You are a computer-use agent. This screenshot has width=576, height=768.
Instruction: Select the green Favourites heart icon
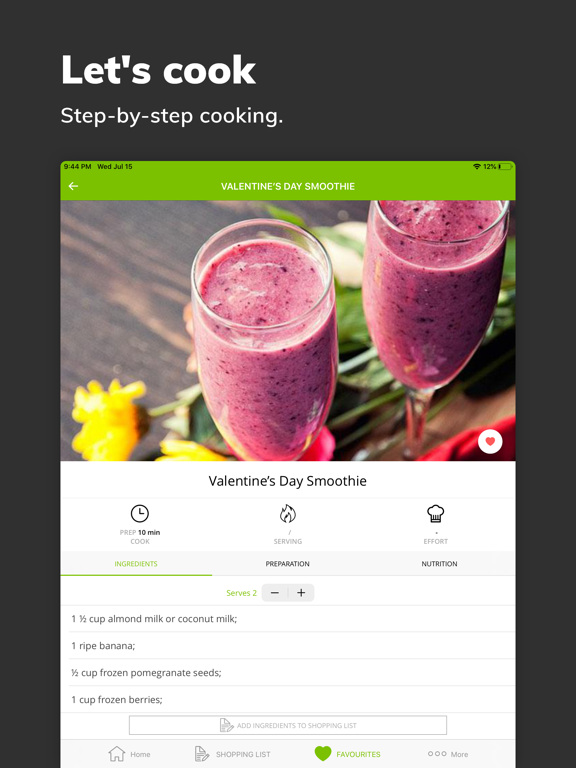point(323,754)
